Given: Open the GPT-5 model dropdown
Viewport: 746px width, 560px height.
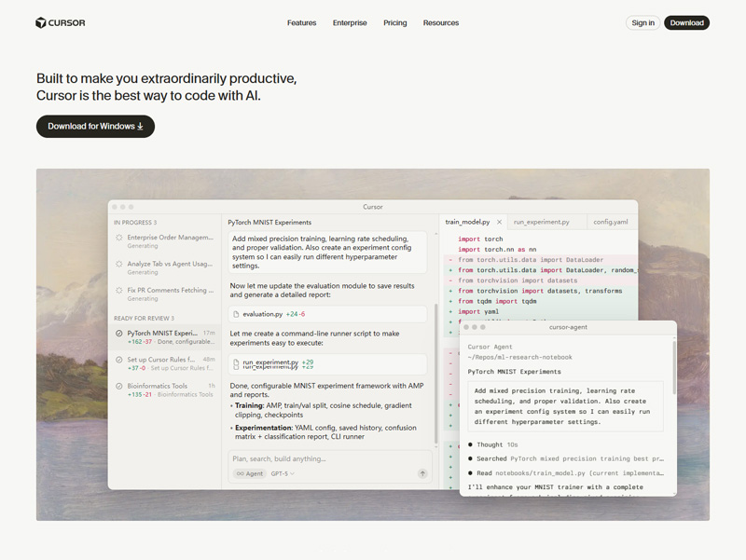Looking at the screenshot, I should click(x=283, y=473).
